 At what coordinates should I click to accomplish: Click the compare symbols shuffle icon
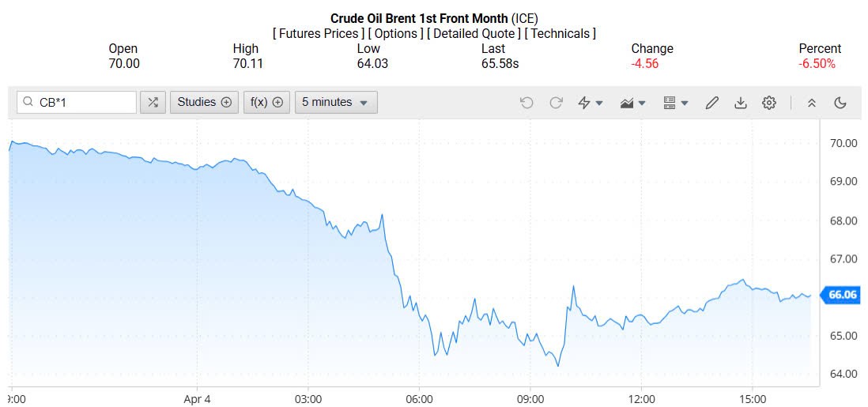tap(153, 103)
